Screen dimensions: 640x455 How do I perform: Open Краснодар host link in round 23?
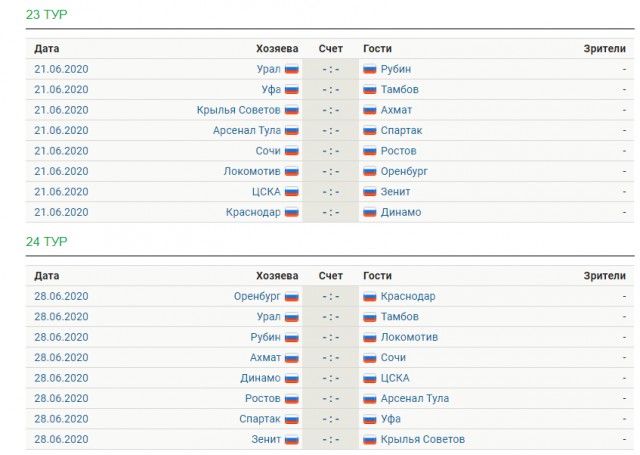[x=253, y=212]
